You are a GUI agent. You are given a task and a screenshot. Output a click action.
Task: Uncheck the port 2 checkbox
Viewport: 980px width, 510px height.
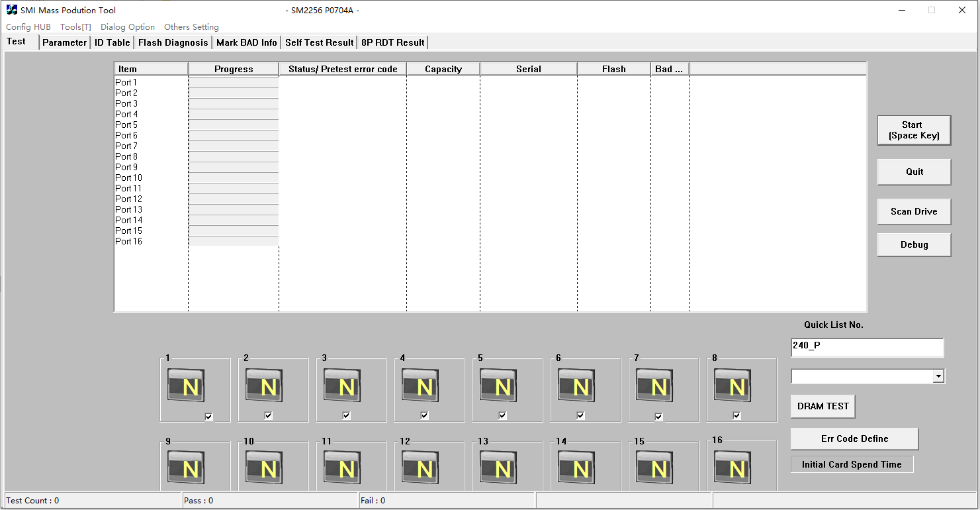(x=268, y=415)
